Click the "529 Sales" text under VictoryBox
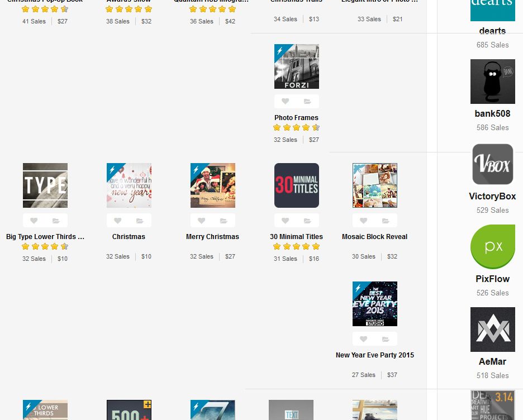Viewport: 523px width, 420px height. coord(492,211)
